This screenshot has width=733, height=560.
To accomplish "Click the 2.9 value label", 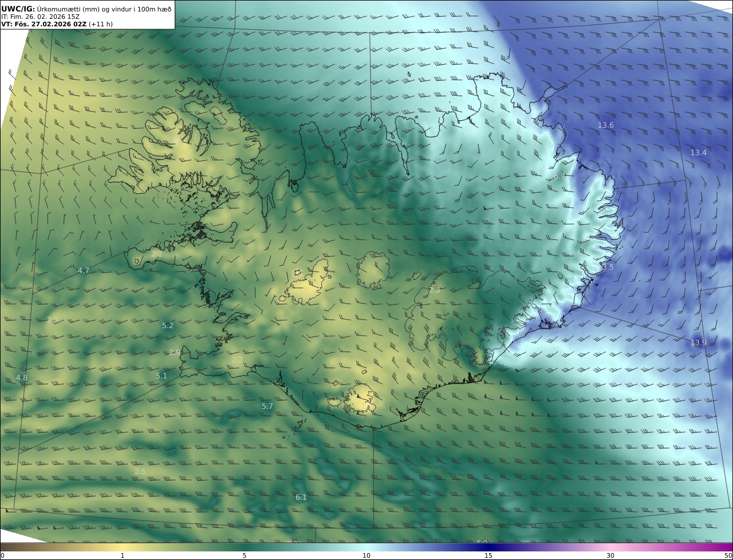I will (x=175, y=352).
